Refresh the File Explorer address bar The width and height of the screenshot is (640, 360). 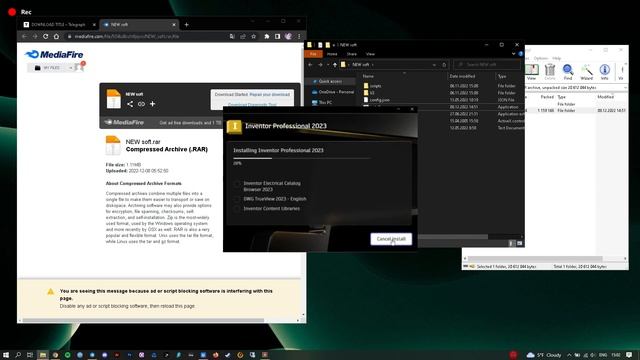(444, 64)
